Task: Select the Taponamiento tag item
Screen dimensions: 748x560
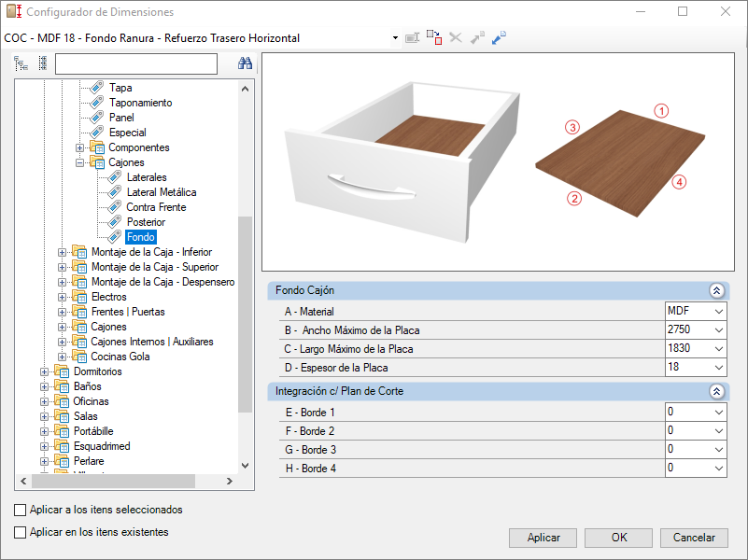Action: coord(140,103)
